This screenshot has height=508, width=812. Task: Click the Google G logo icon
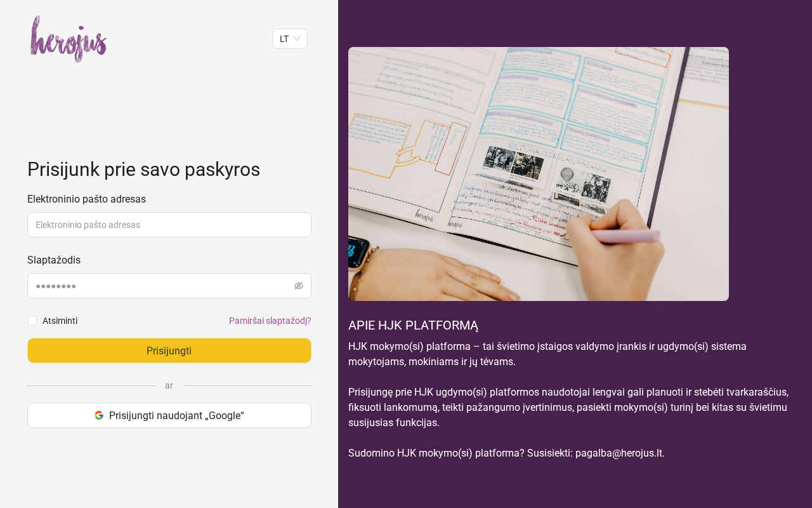click(99, 415)
